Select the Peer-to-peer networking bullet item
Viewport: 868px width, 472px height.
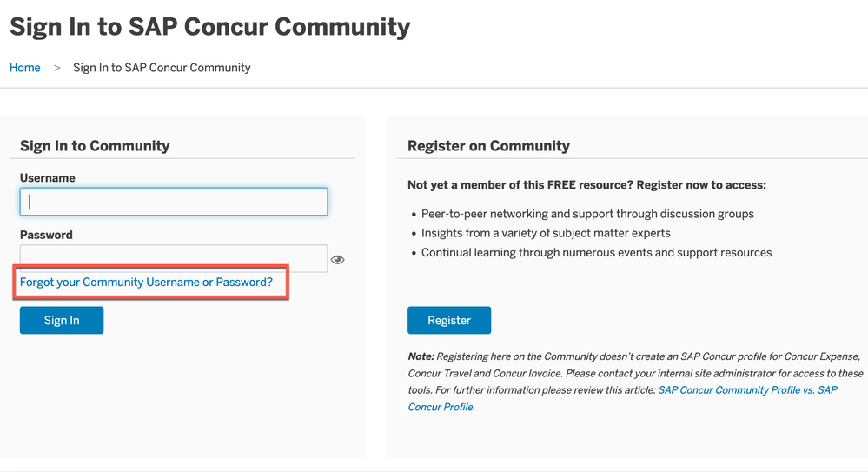coord(587,214)
